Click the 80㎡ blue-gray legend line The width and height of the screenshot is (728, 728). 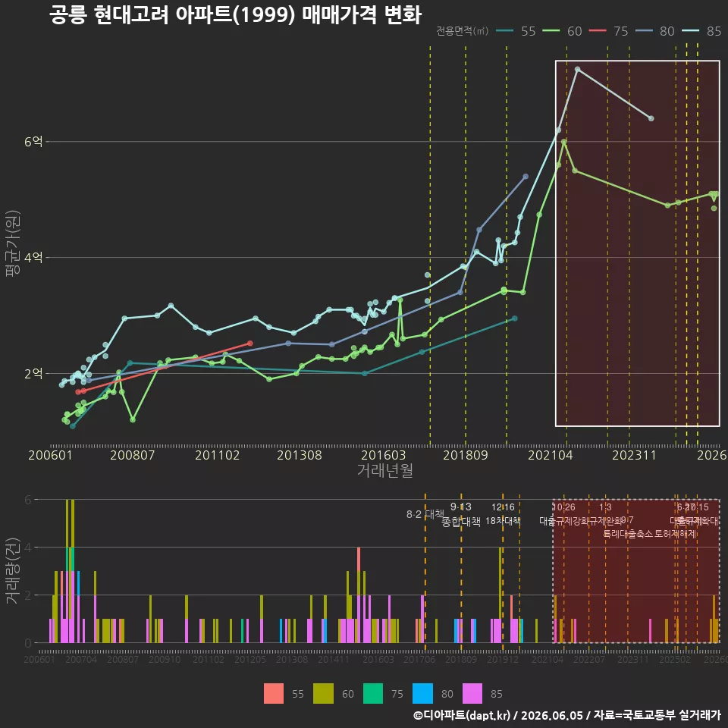click(x=644, y=31)
